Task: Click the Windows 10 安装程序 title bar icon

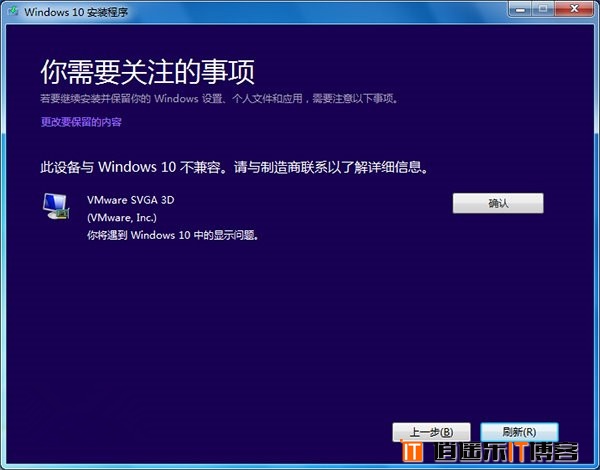Action: [13, 11]
